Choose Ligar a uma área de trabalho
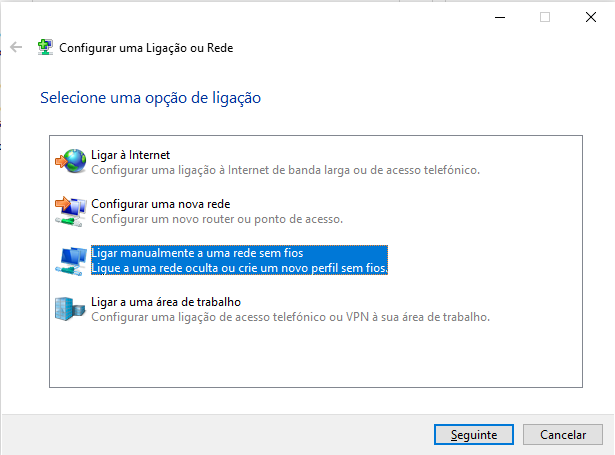Screen dimensions: 615x455 (x=166, y=302)
